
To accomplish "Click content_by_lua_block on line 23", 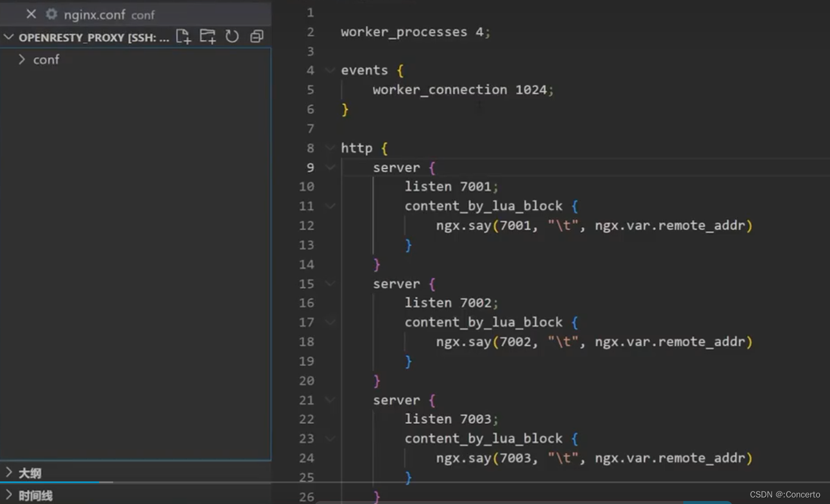I will tap(484, 438).
